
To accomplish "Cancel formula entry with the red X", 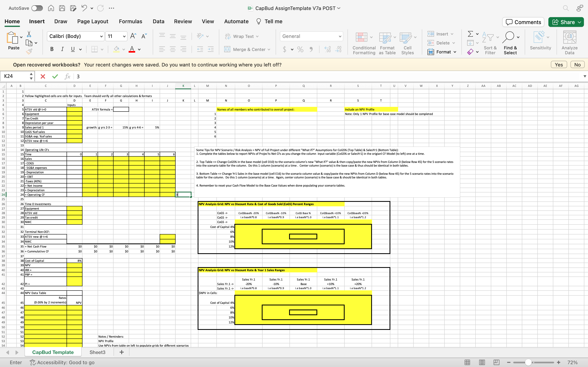I will 43,76.
